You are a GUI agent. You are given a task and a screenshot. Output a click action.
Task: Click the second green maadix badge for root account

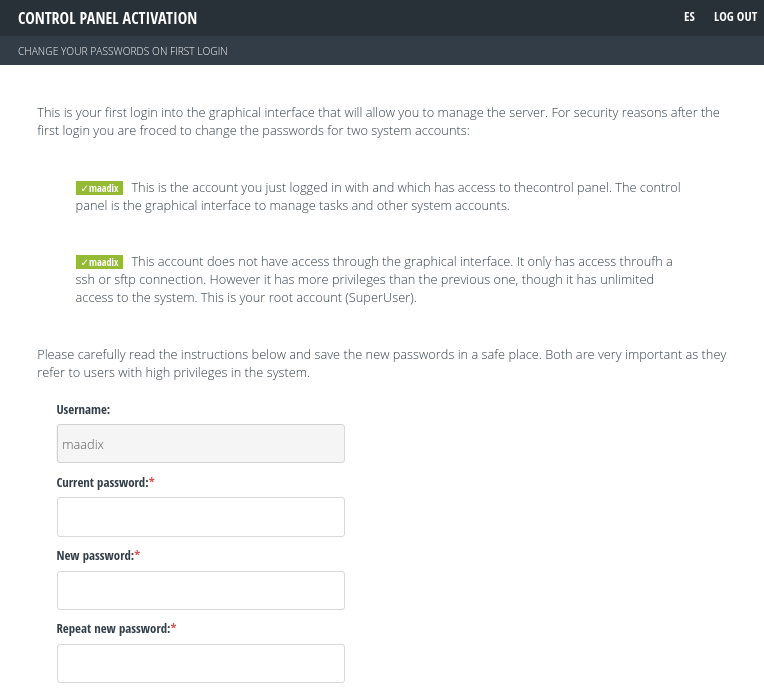pyautogui.click(x=99, y=262)
